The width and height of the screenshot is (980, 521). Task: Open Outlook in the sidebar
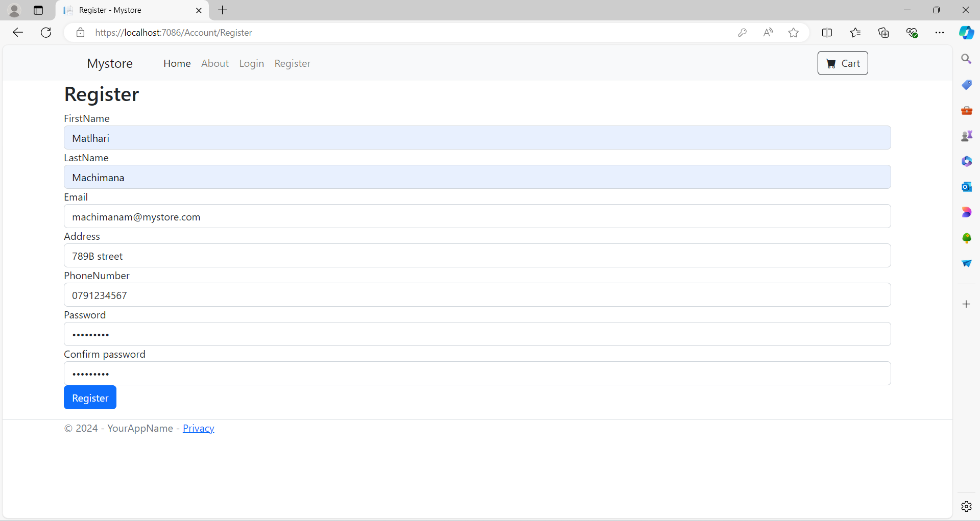pos(966,187)
